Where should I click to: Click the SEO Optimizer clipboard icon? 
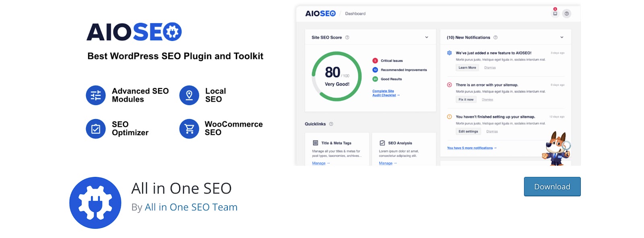click(96, 129)
